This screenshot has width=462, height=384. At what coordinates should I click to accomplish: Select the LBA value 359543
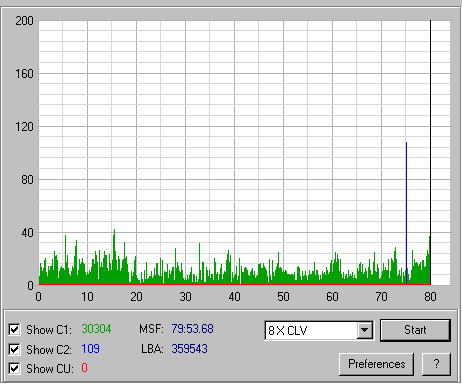pyautogui.click(x=190, y=349)
